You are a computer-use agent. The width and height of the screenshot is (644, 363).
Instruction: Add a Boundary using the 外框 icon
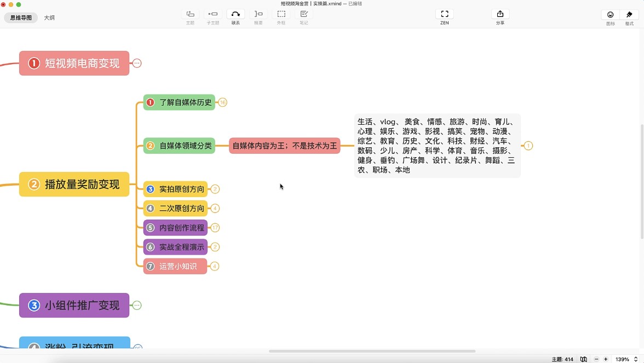click(x=281, y=16)
